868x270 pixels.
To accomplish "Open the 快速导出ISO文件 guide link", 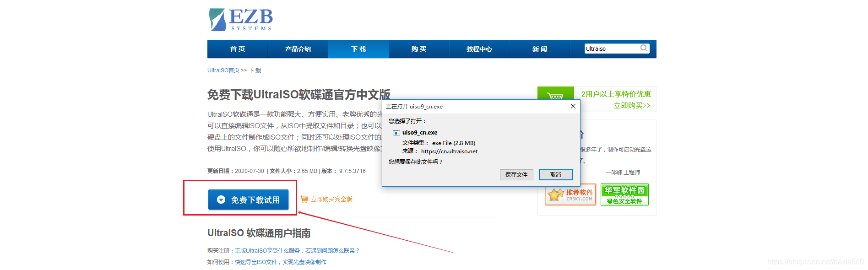I will coord(281,262).
